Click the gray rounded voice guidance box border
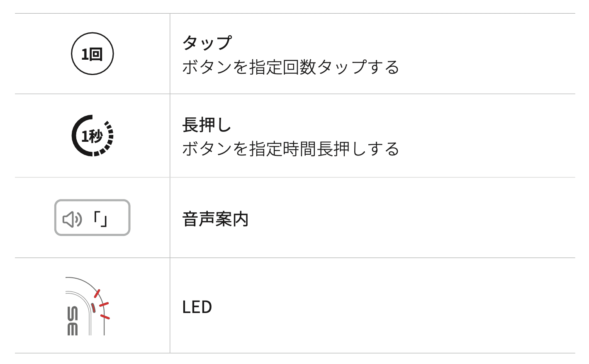The width and height of the screenshot is (589, 364). (92, 201)
